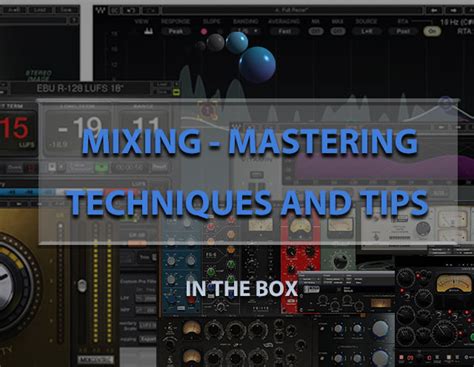Open the EBU R-128 LUFS 16 preset
This screenshot has height=367, width=474.
click(80, 89)
